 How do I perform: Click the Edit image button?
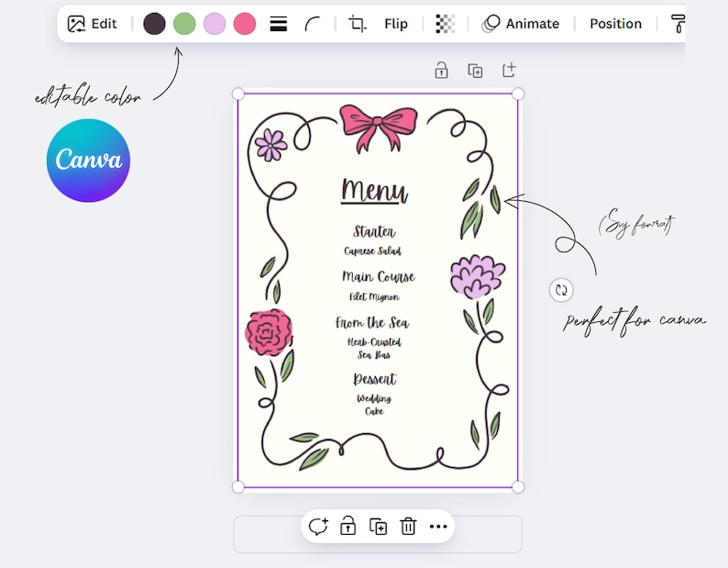[92, 24]
